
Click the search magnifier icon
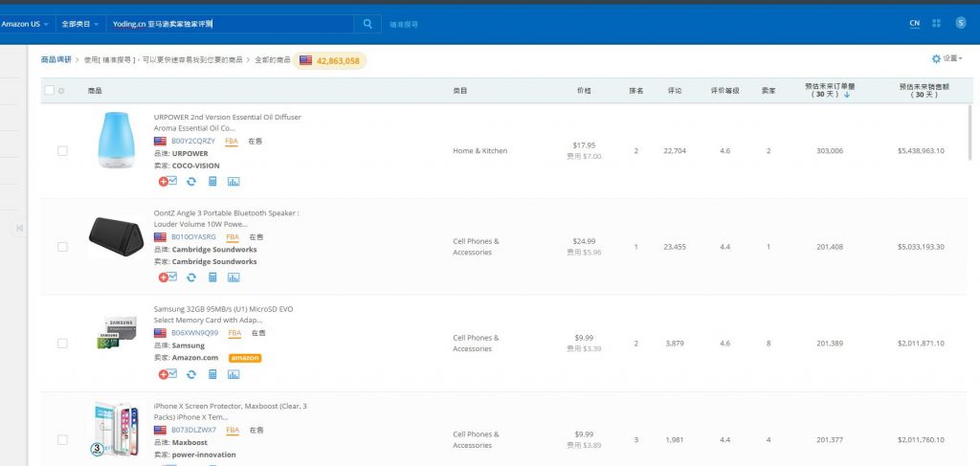point(367,24)
